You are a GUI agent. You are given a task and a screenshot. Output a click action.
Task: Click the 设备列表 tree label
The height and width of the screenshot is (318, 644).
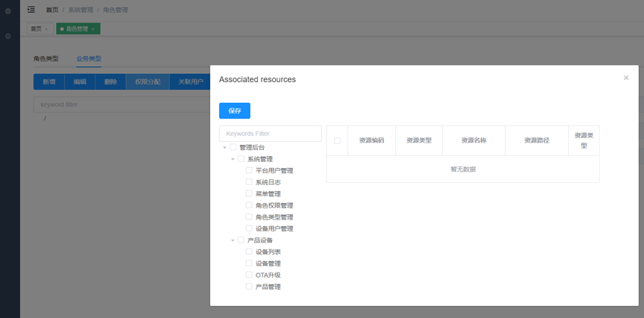268,252
